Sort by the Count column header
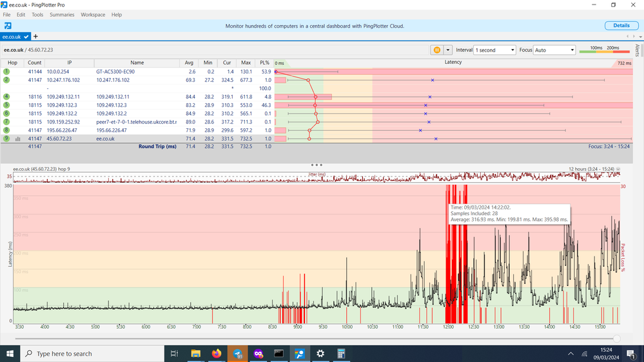The image size is (644, 362). pyautogui.click(x=35, y=62)
